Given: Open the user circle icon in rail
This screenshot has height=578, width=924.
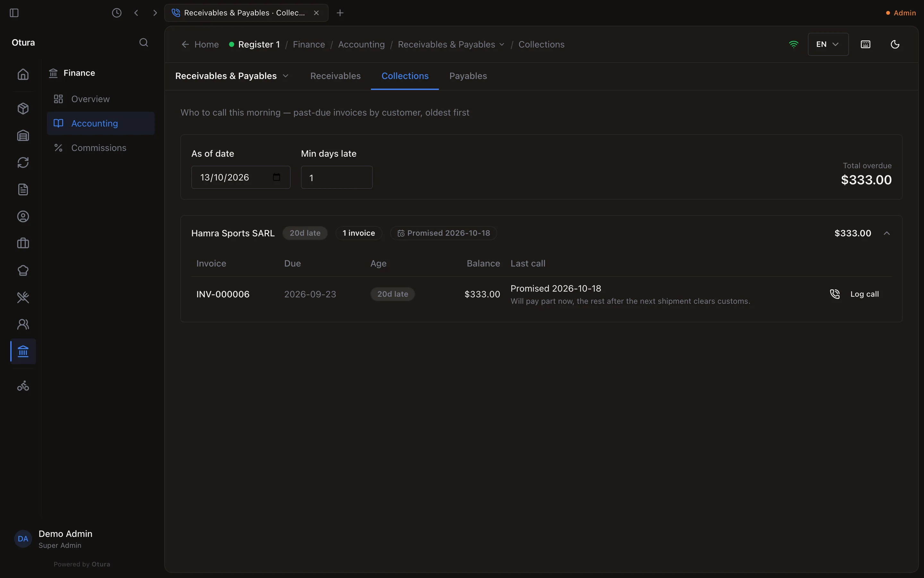Looking at the screenshot, I should click(x=23, y=217).
